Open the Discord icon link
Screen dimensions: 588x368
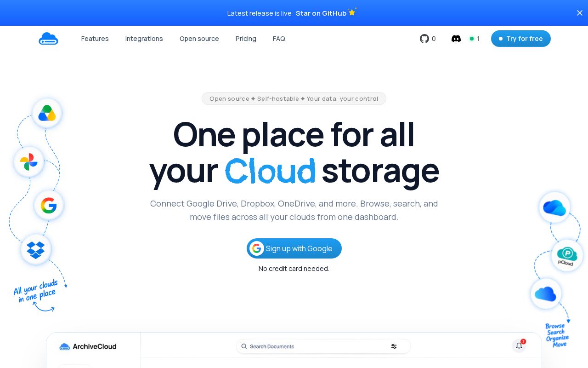tap(456, 39)
